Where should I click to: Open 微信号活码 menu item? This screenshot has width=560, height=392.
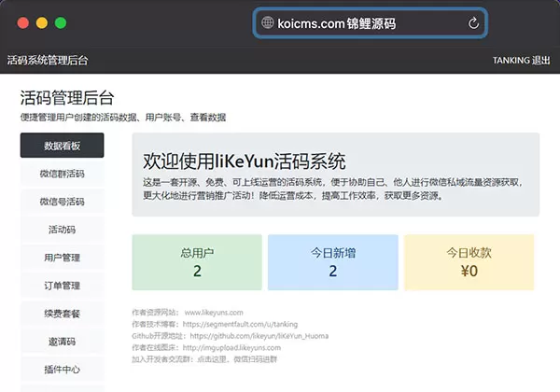pyautogui.click(x=63, y=202)
